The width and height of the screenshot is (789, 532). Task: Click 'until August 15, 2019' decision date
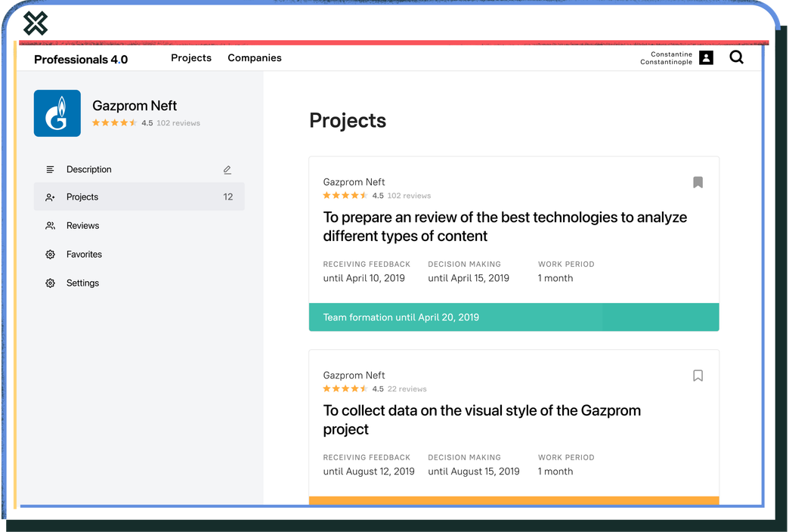click(x=474, y=471)
